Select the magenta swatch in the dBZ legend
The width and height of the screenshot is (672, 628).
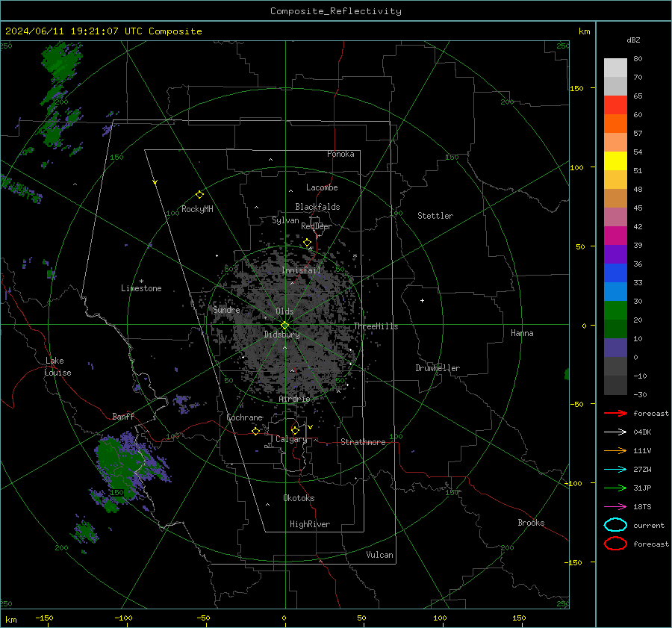coord(615,235)
